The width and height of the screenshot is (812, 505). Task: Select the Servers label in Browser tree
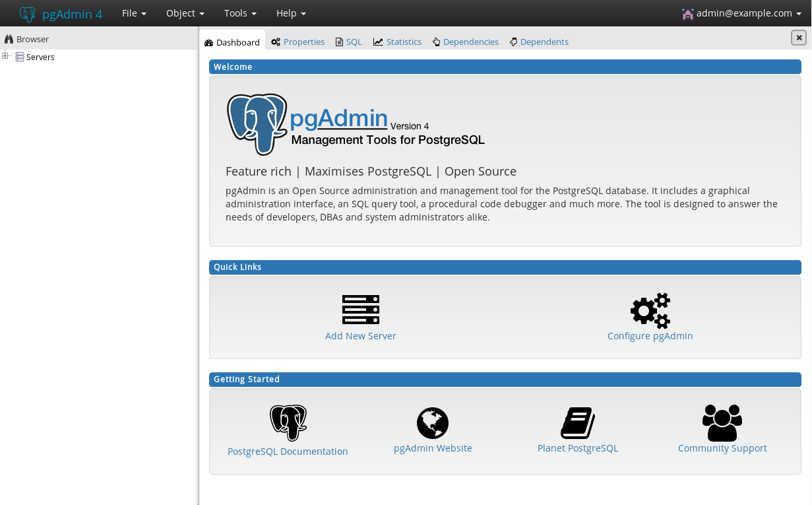[40, 57]
